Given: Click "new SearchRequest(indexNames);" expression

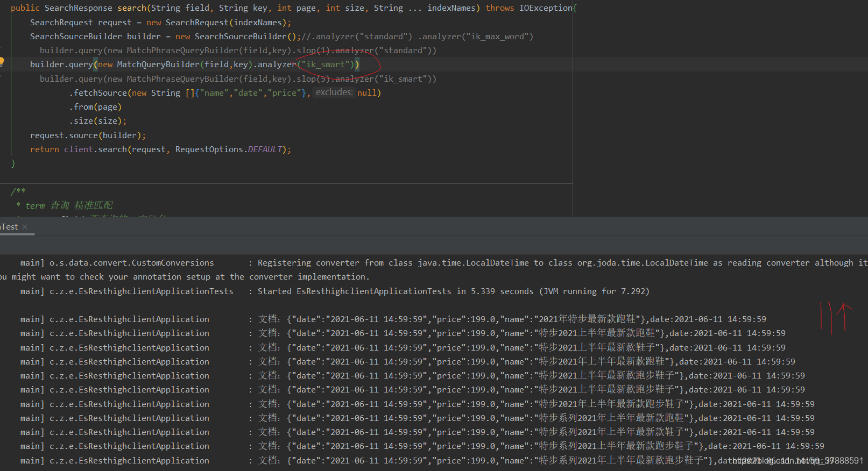Looking at the screenshot, I should pyautogui.click(x=219, y=23).
